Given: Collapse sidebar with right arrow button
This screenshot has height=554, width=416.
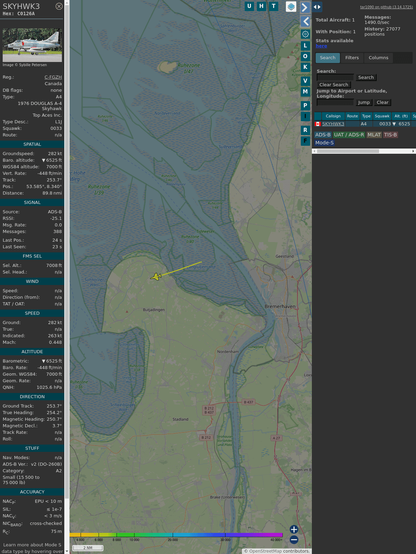Looking at the screenshot, I should click(x=305, y=7).
